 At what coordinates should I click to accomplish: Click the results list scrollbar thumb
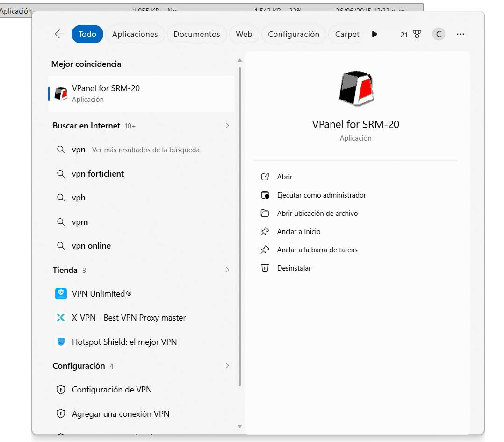pos(240,227)
